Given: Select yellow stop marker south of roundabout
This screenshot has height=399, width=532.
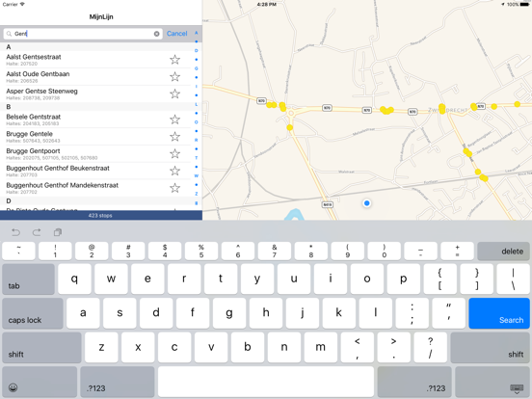Looking at the screenshot, I should [289, 127].
